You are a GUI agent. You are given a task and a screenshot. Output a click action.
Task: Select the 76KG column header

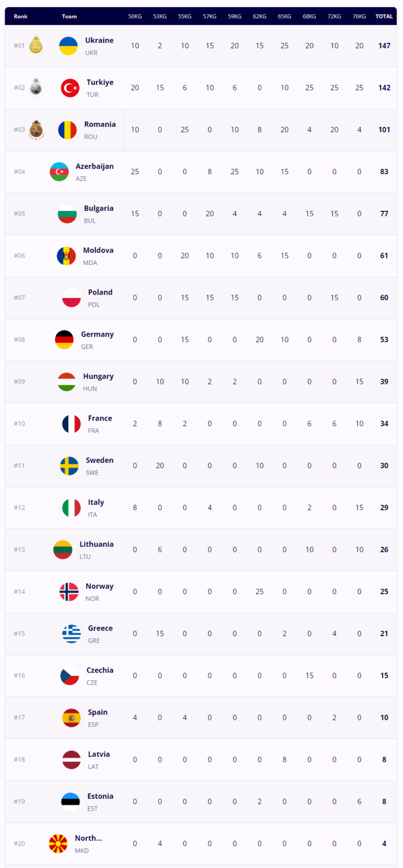[359, 17]
